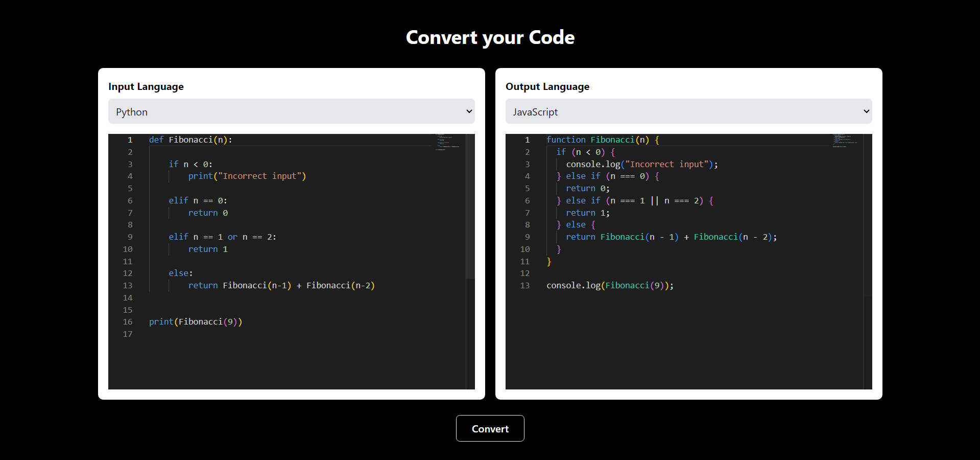Click the 'Output Language' label
Image resolution: width=980 pixels, height=460 pixels.
click(x=547, y=87)
